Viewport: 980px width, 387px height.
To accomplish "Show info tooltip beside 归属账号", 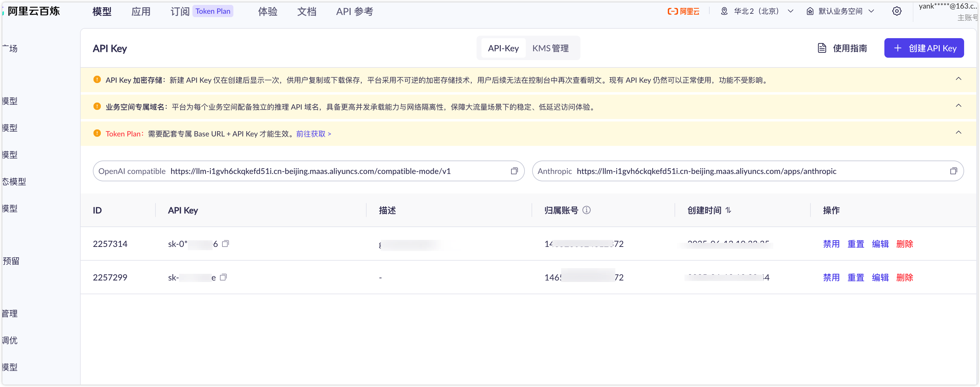I will 587,210.
